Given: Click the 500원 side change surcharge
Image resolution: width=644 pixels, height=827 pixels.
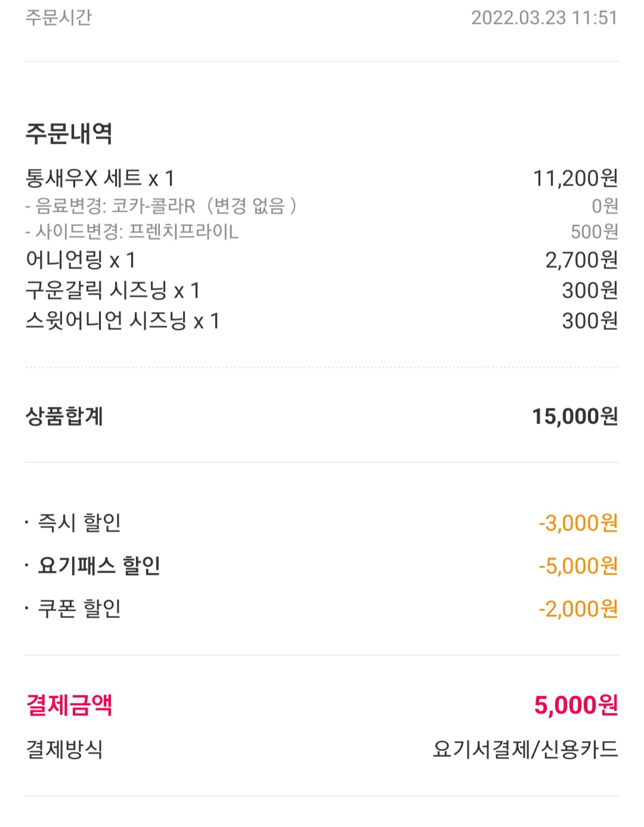Looking at the screenshot, I should 594,232.
